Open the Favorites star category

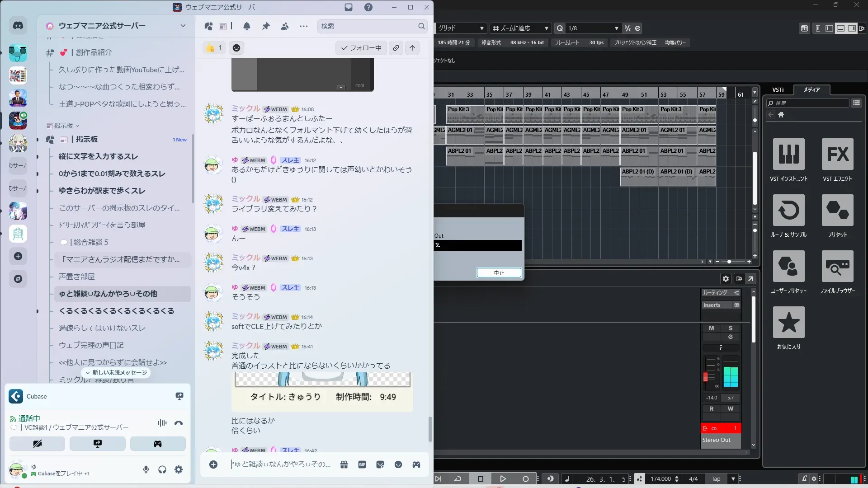(x=788, y=322)
